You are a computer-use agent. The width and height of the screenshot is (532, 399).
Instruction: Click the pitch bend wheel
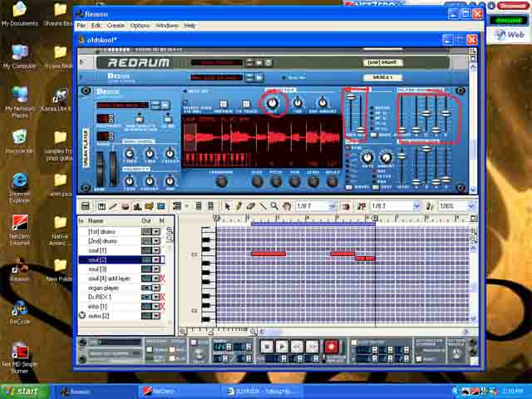point(100,169)
